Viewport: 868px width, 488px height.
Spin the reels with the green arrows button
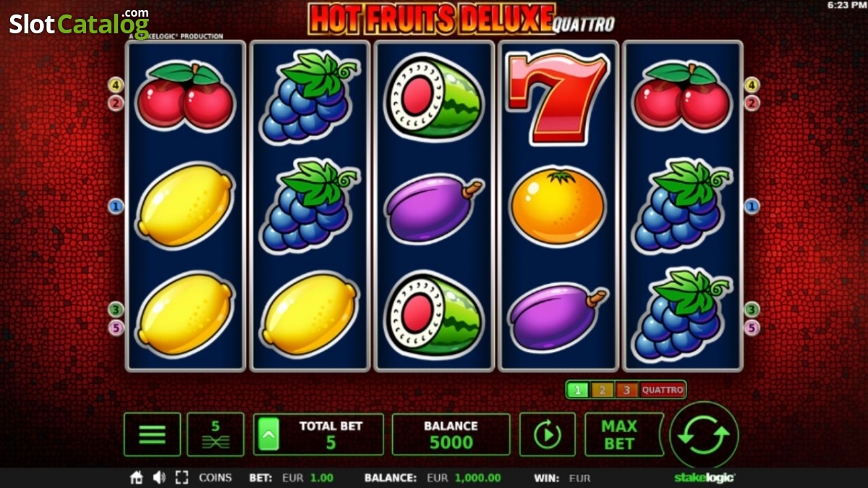coord(705,435)
